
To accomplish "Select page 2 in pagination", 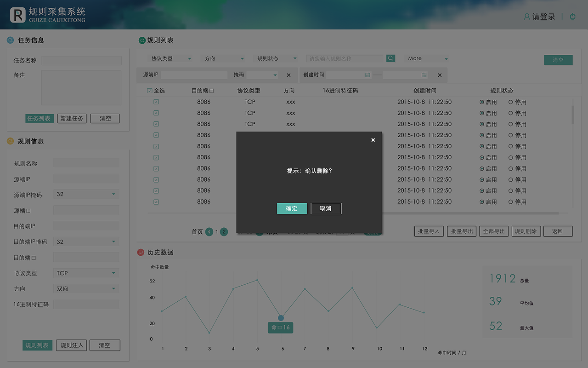I will [x=224, y=232].
